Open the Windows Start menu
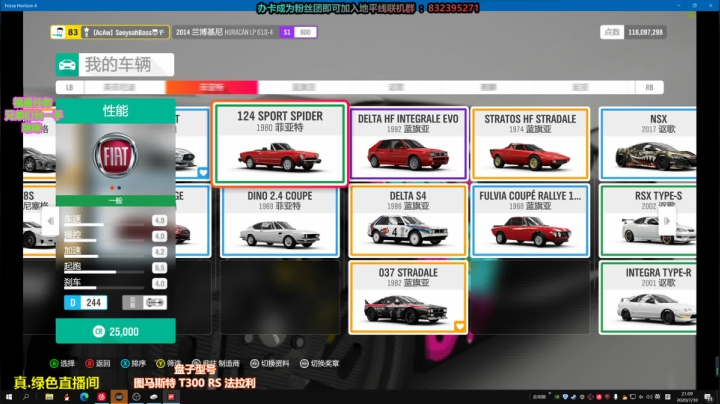 pyautogui.click(x=9, y=397)
